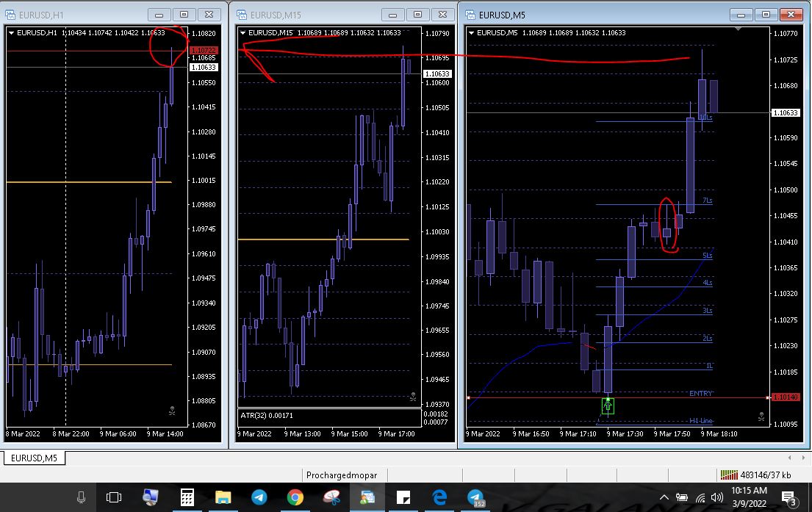Select the H1-Line label on M5 chart

(x=700, y=421)
